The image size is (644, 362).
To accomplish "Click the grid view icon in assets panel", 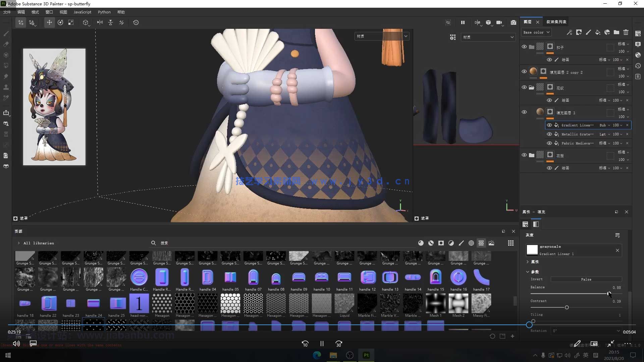I will point(511,243).
